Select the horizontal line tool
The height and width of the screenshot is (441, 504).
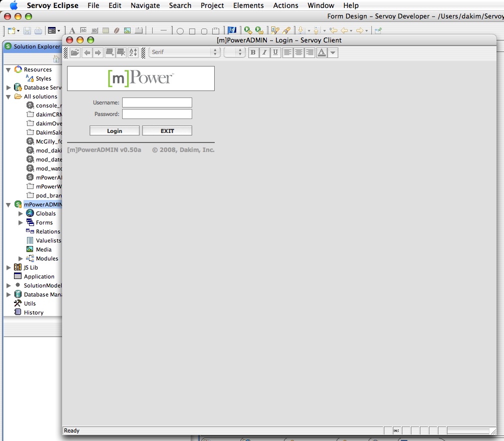[164, 31]
